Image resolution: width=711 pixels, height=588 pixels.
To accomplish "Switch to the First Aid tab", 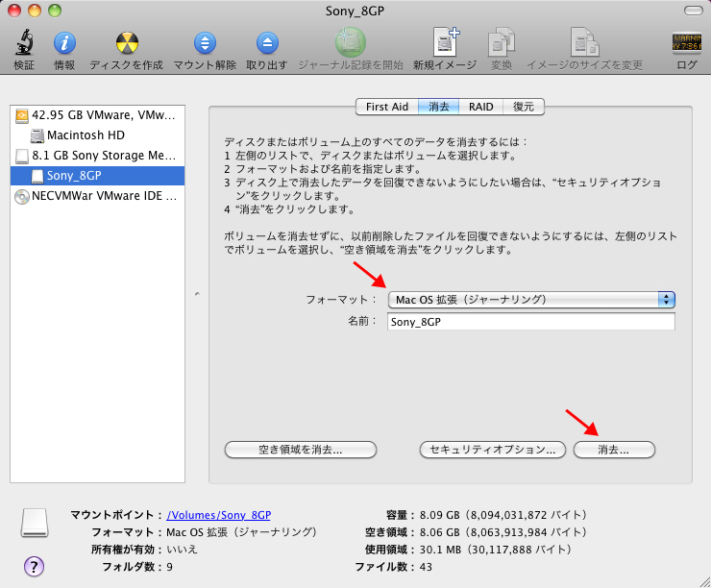I will (x=387, y=107).
